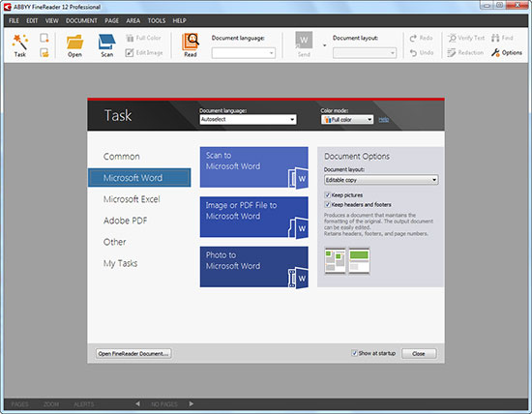532x414 pixels.
Task: Start Scan to Microsoft Word task
Action: (253, 167)
